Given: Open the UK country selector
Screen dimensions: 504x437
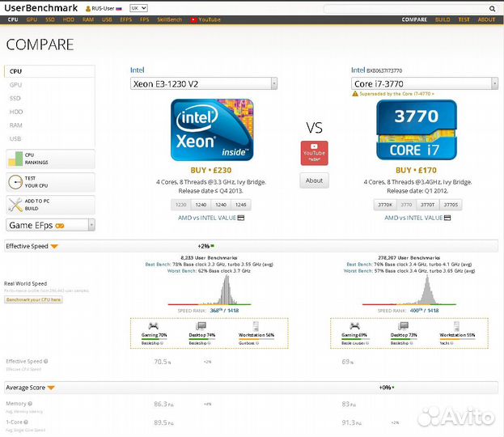Looking at the screenshot, I should (138, 8).
